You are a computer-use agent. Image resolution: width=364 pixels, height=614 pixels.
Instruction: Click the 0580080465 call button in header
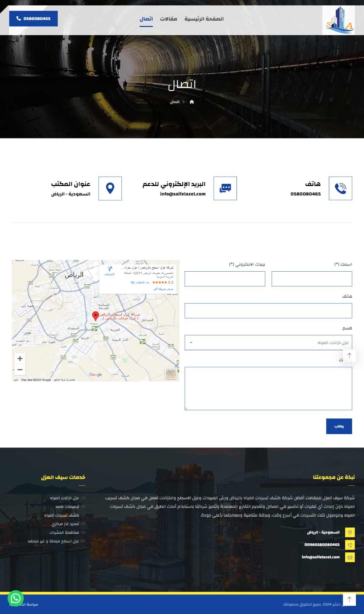33,19
